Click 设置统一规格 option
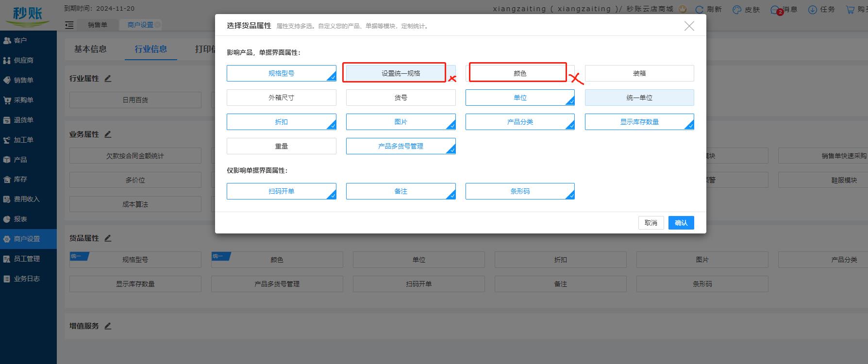This screenshot has height=364, width=868. point(401,73)
